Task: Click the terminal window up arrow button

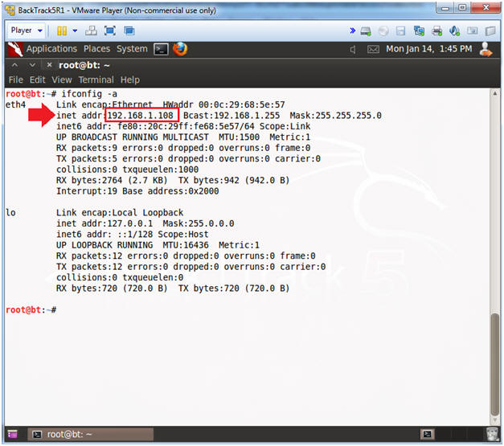Action: pos(14,65)
